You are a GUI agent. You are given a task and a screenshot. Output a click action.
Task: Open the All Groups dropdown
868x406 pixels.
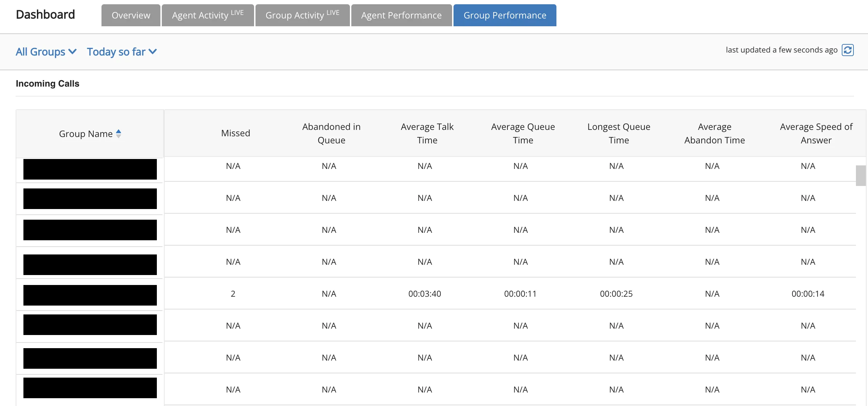(46, 52)
